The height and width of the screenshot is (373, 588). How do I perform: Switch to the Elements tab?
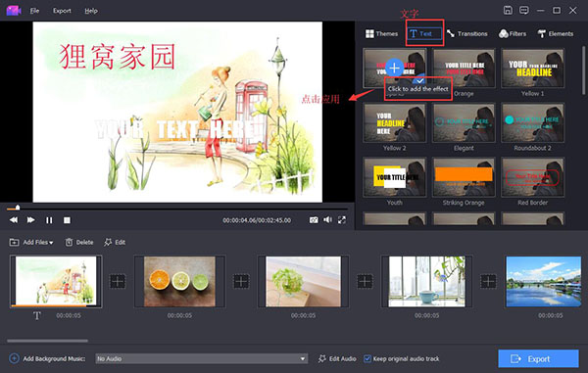(x=556, y=33)
